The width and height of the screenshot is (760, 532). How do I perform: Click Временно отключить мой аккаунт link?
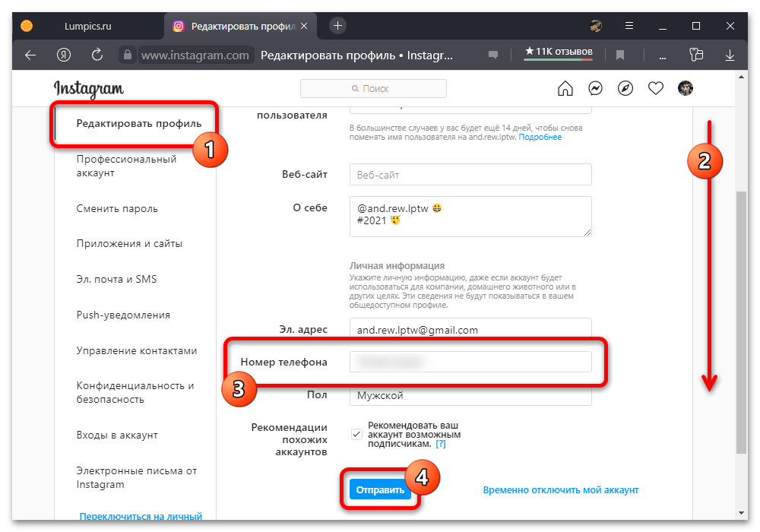click(560, 490)
